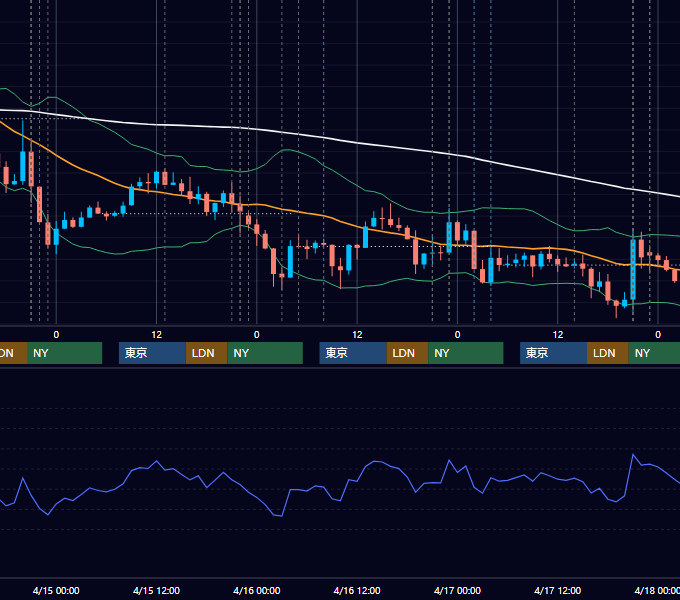Click the 4/15 12:00 date label

click(156, 590)
